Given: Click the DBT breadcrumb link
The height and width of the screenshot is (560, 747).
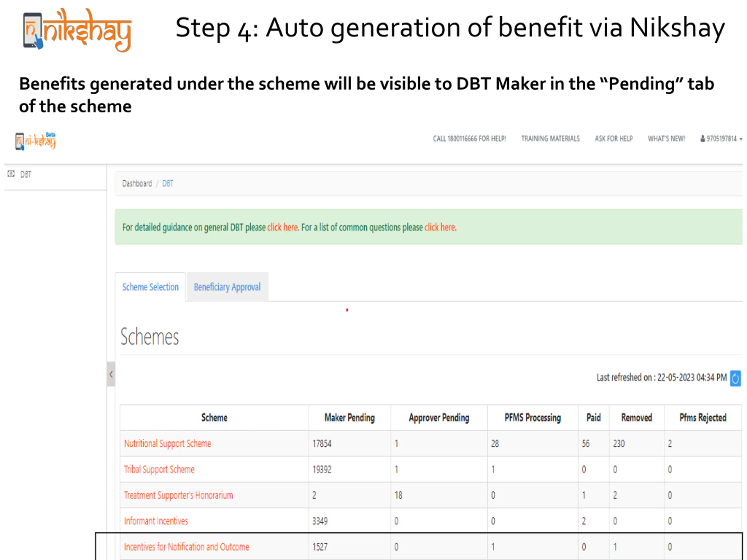Looking at the screenshot, I should (168, 183).
